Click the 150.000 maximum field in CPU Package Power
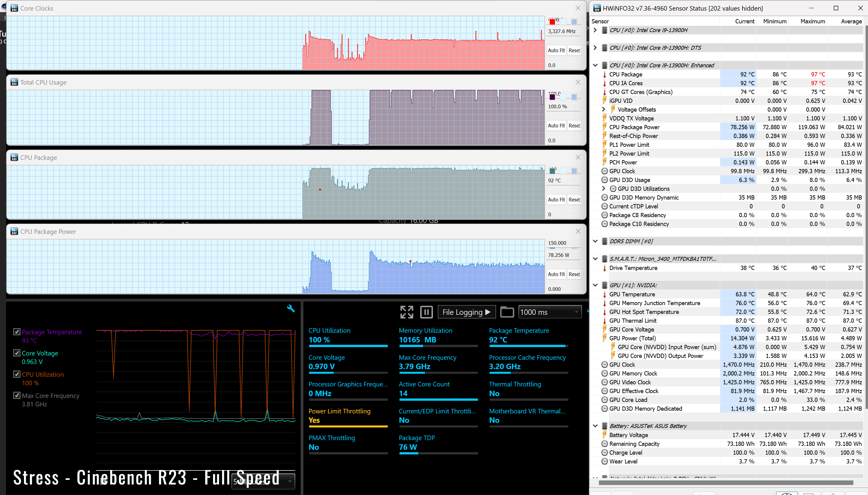Viewport: 868px width, 495px height. pyautogui.click(x=563, y=243)
